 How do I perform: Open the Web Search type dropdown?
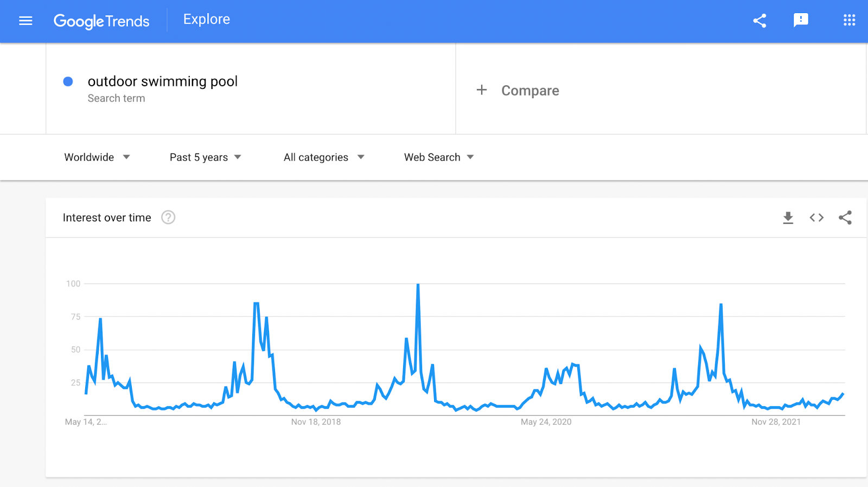click(439, 157)
